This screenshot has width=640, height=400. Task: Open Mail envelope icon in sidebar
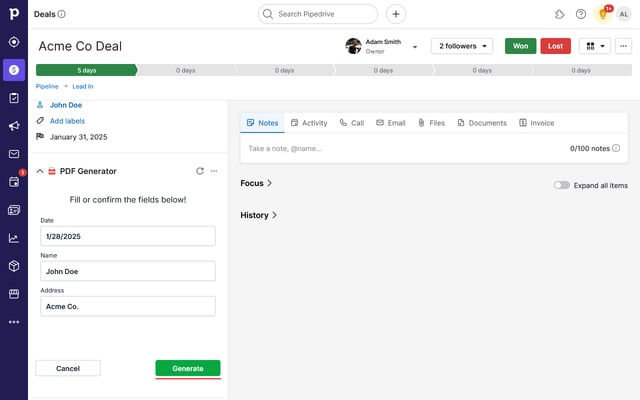coord(14,154)
